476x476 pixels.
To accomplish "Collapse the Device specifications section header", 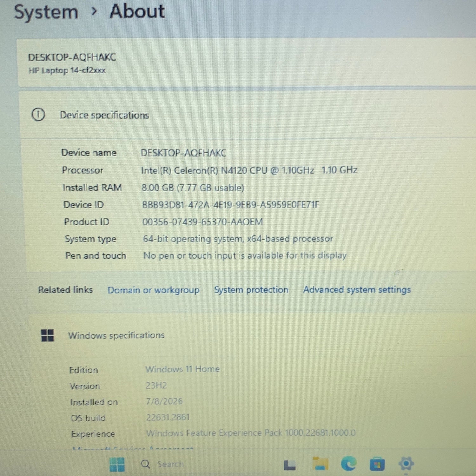I will [248, 115].
